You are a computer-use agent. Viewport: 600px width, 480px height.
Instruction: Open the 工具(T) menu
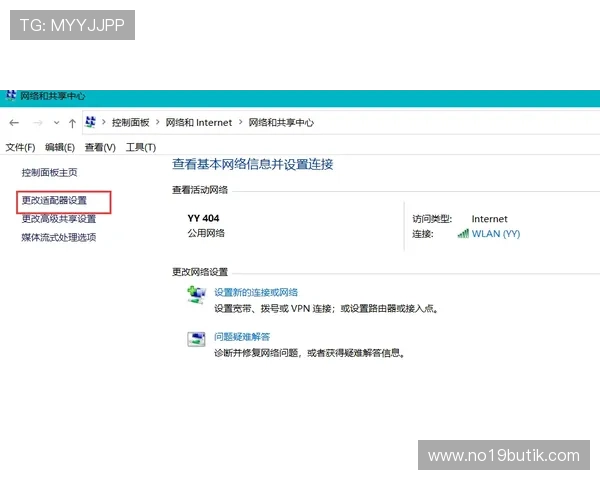click(141, 147)
